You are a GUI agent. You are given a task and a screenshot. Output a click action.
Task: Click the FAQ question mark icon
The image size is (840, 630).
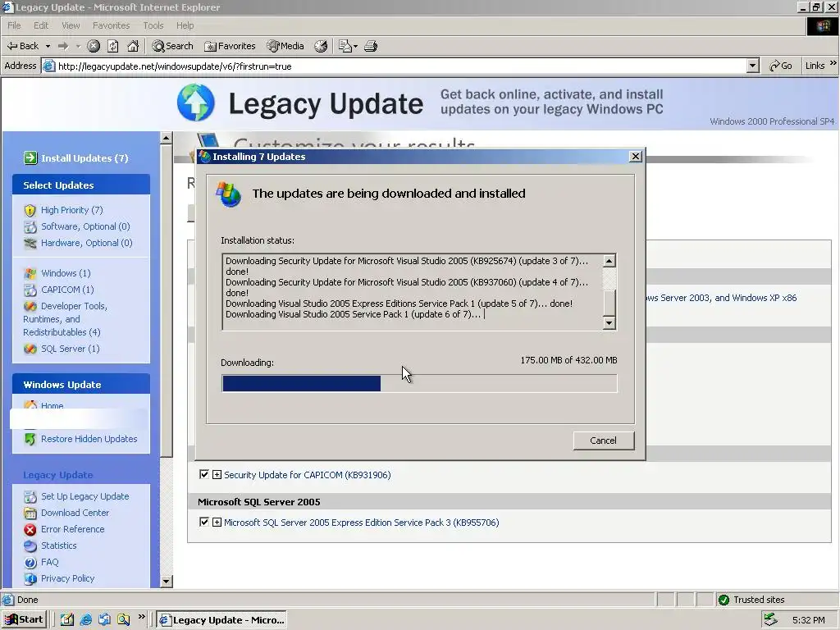[x=30, y=563]
